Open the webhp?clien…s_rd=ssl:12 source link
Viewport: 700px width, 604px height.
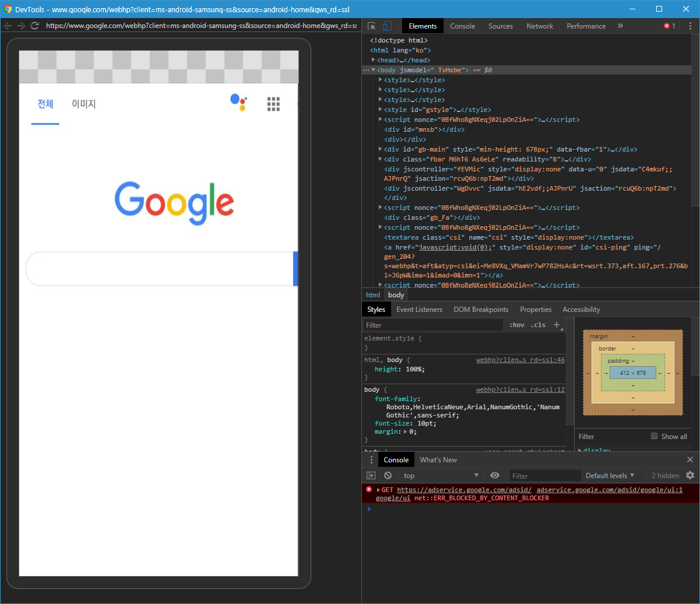point(520,389)
